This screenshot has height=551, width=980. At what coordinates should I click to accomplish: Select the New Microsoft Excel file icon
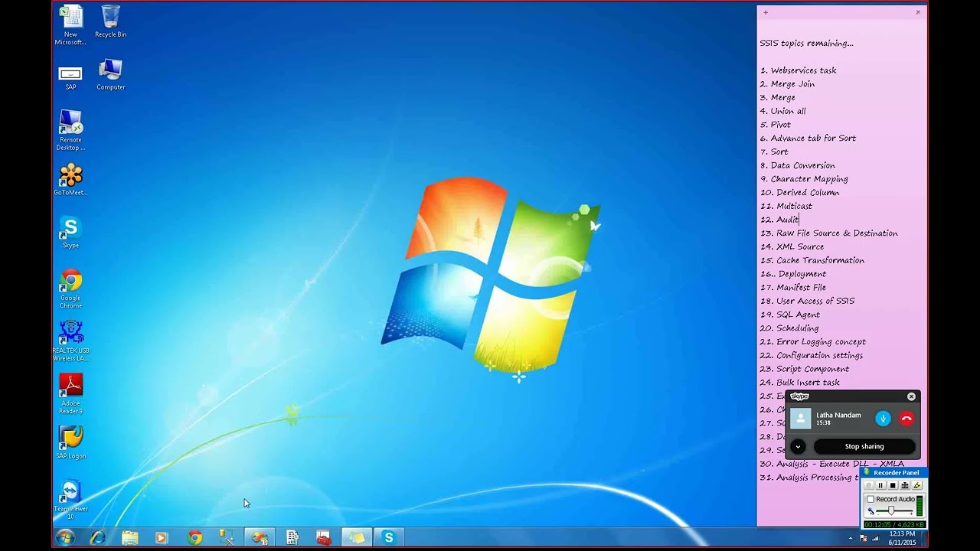pos(70,25)
